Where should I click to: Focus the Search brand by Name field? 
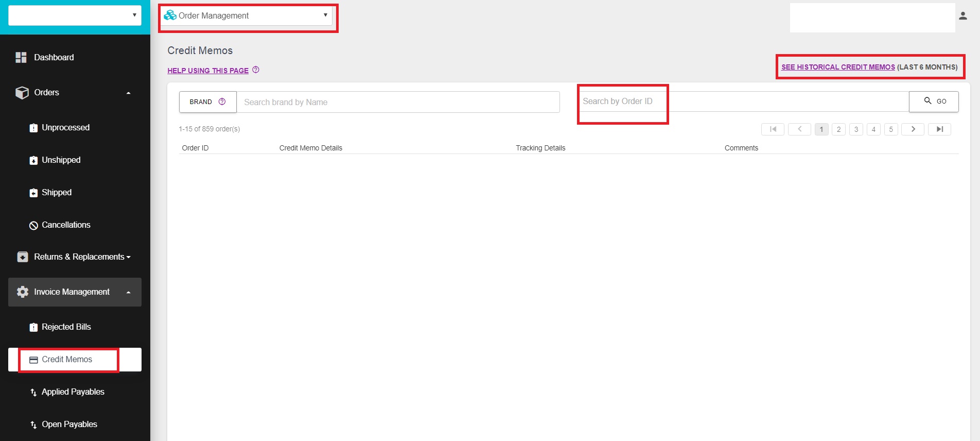pyautogui.click(x=398, y=102)
